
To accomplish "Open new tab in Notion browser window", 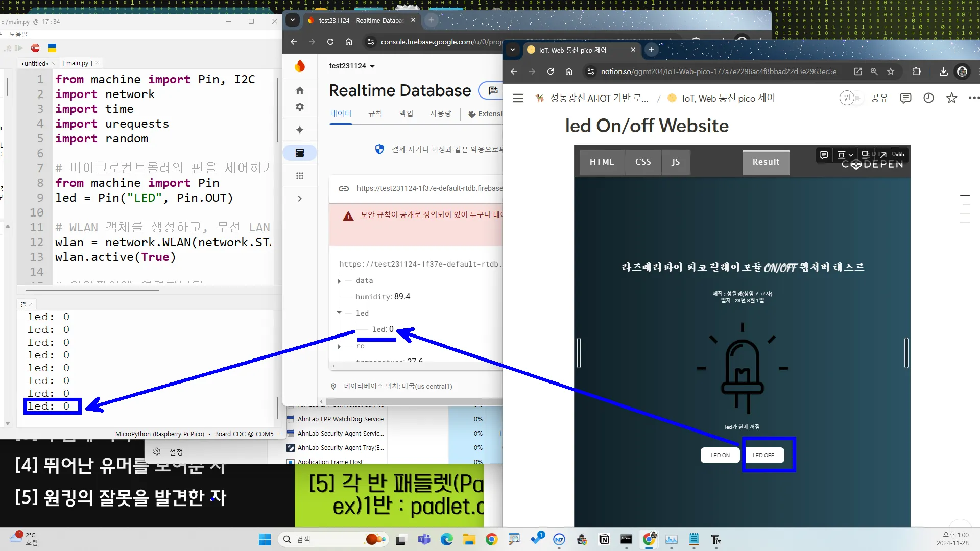I will click(651, 50).
